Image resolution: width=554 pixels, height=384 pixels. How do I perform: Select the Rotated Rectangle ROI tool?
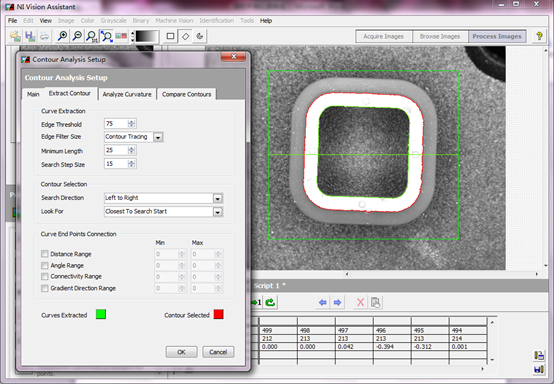(185, 36)
